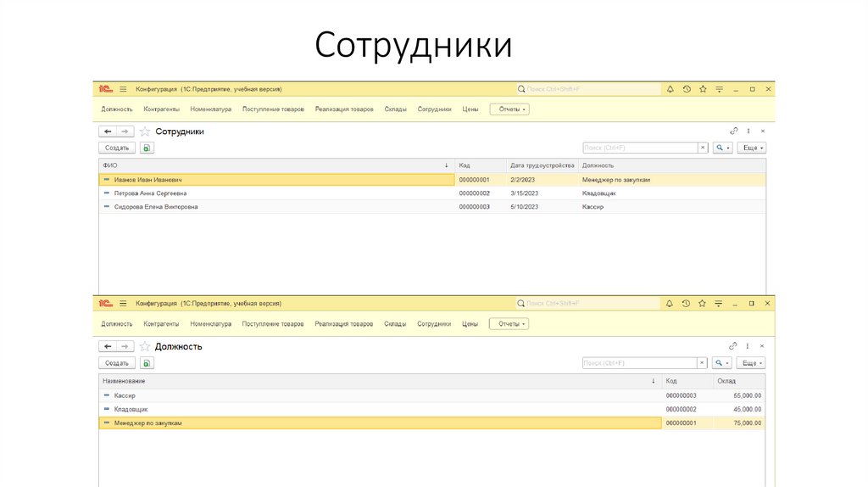Go forward in Сотрудники window
Viewport: 868px width, 487px height.
coord(125,132)
